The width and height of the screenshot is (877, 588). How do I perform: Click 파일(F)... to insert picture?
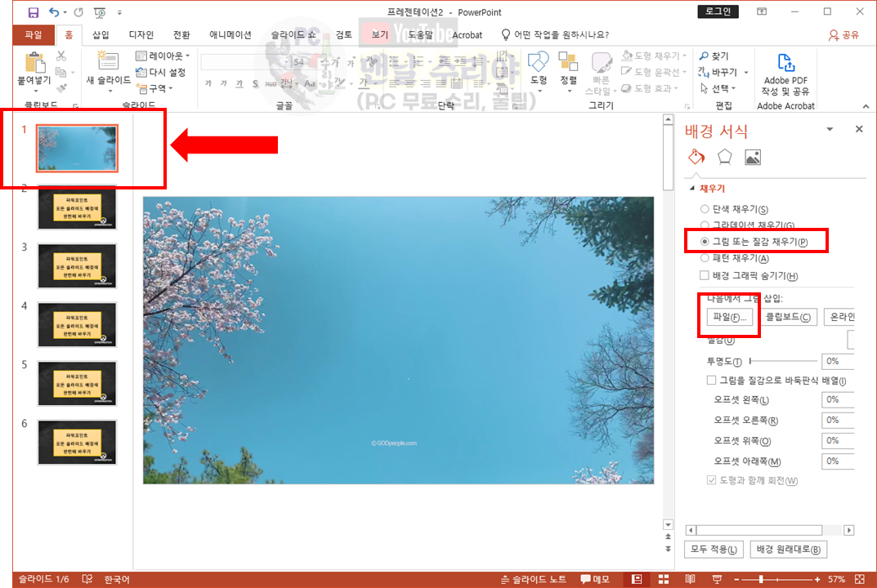729,317
